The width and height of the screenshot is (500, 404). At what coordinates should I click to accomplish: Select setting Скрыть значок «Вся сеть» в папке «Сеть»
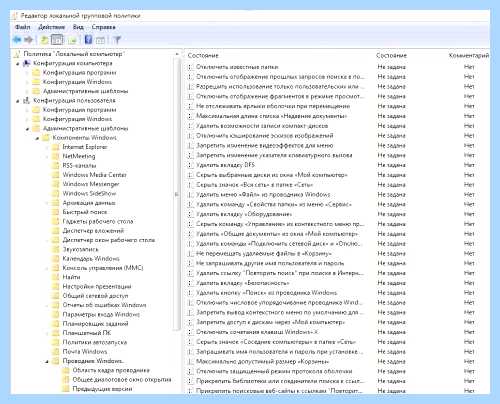pos(254,185)
